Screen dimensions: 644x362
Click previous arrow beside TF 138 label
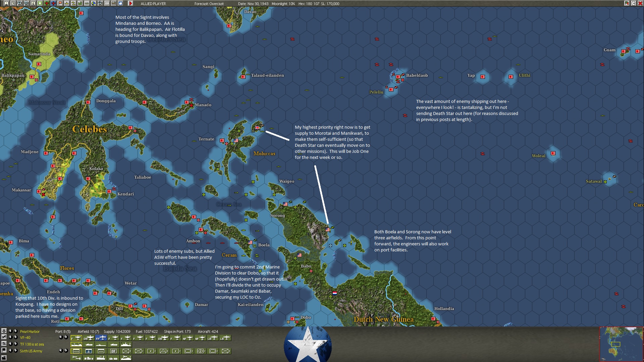tap(10, 344)
